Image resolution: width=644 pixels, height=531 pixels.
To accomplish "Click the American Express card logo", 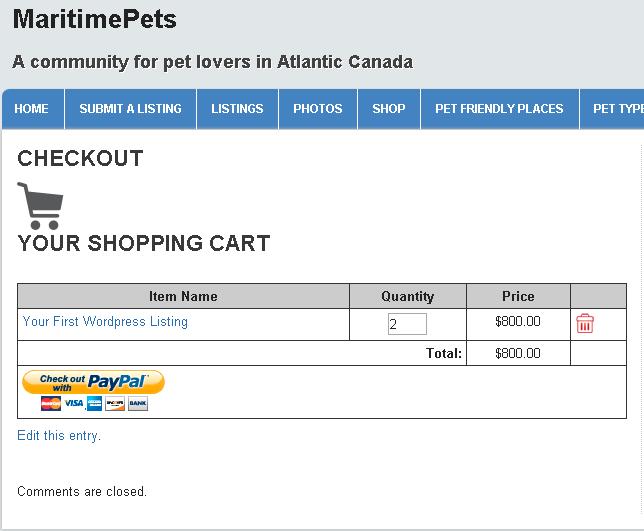I will (94, 403).
